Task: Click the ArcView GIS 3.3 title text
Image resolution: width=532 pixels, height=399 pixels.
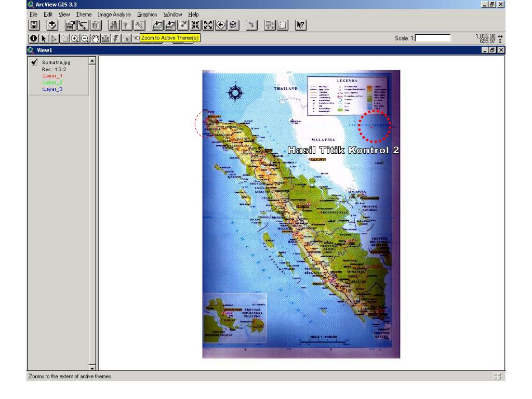Action: coord(56,4)
